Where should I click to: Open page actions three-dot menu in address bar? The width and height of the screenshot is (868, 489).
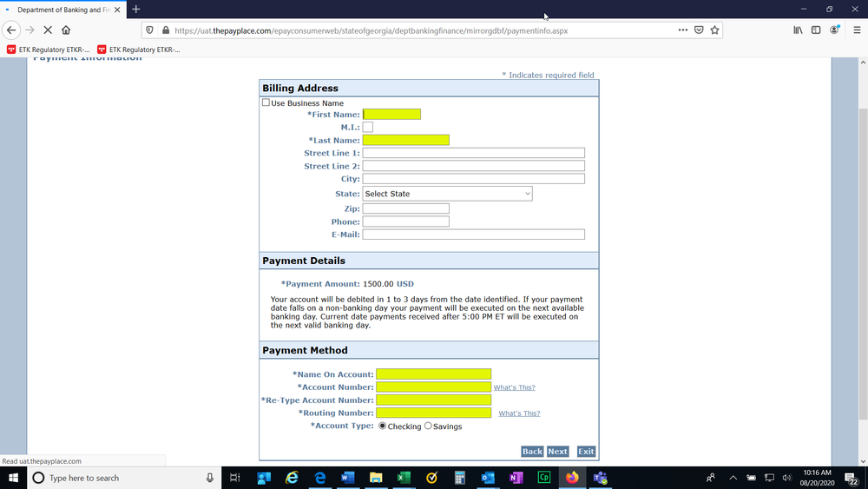[x=683, y=30]
